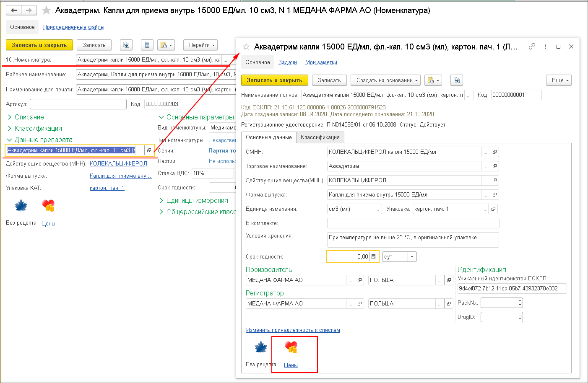Go back with the left arrow button
The height and width of the screenshot is (383, 588).
14,10
